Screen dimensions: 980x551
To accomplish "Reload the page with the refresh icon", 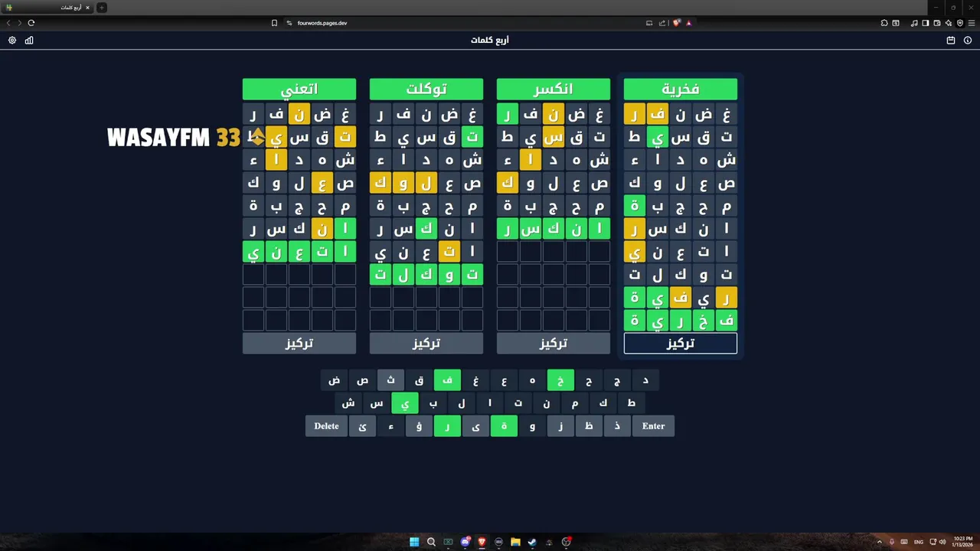I will click(x=31, y=23).
